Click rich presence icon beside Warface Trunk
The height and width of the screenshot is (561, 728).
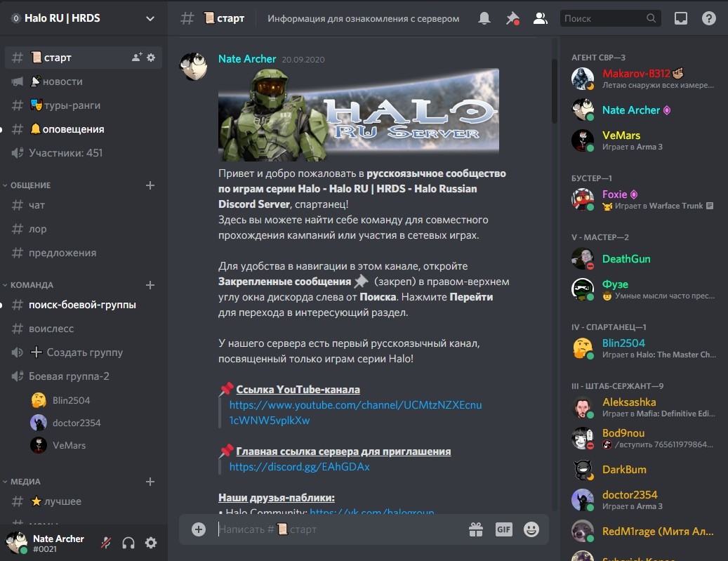point(710,206)
